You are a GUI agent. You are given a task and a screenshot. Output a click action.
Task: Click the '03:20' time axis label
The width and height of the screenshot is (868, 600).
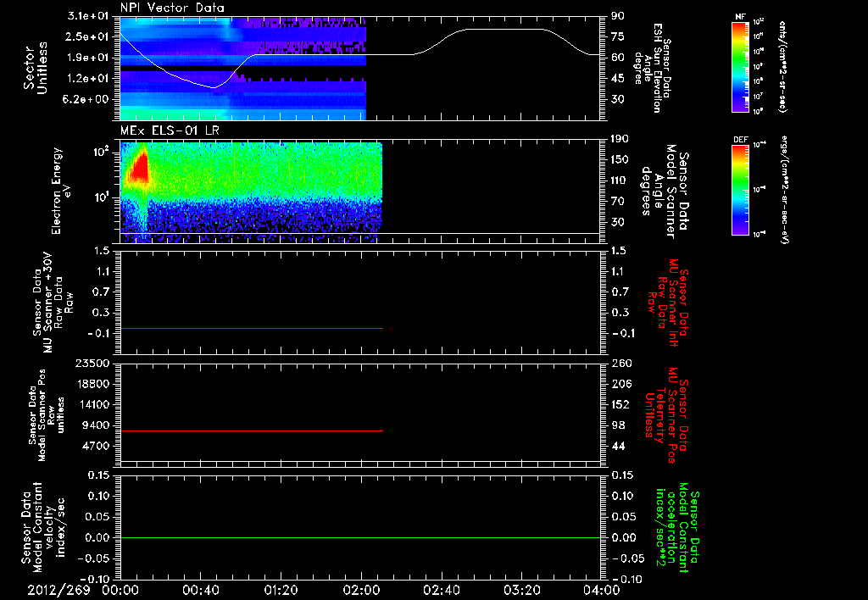coord(521,590)
